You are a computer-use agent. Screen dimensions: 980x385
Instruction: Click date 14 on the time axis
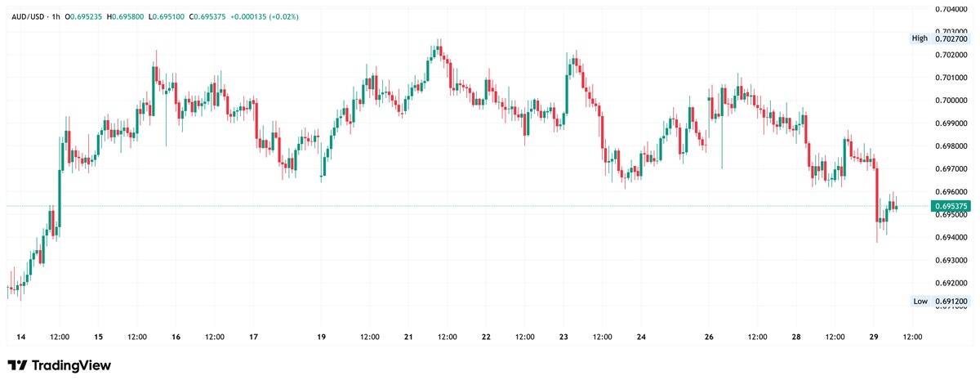[20, 337]
